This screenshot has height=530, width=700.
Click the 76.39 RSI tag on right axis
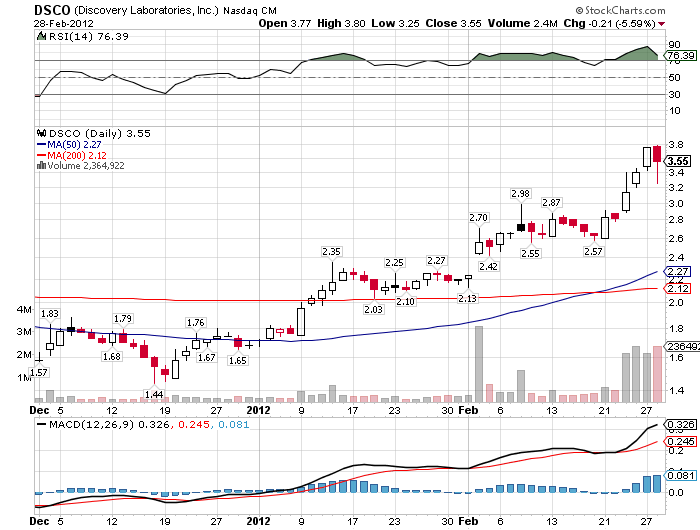(680, 55)
